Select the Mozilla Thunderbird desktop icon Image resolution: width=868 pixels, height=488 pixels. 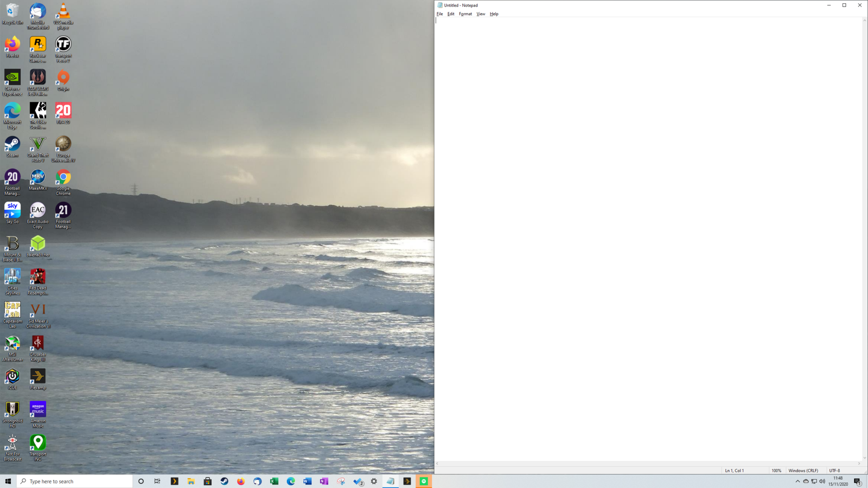coord(37,16)
